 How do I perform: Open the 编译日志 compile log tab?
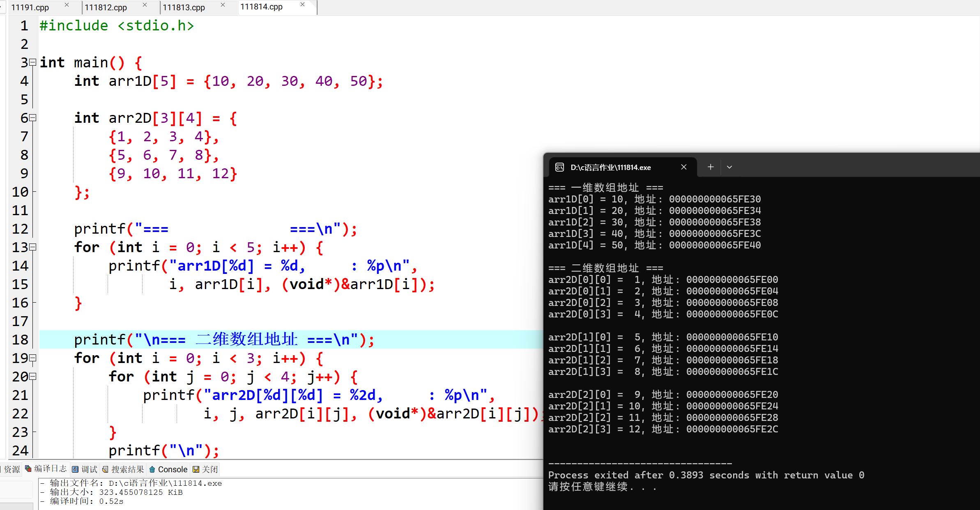tap(46, 469)
